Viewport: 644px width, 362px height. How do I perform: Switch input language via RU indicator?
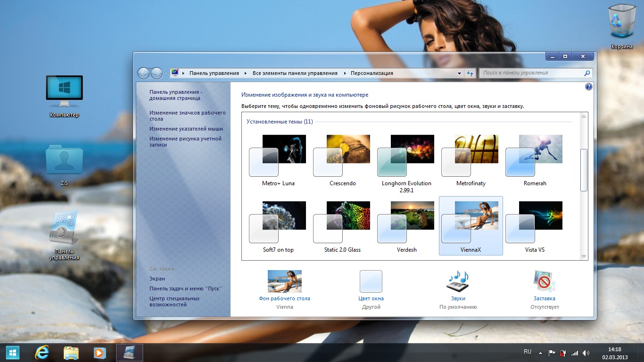528,352
